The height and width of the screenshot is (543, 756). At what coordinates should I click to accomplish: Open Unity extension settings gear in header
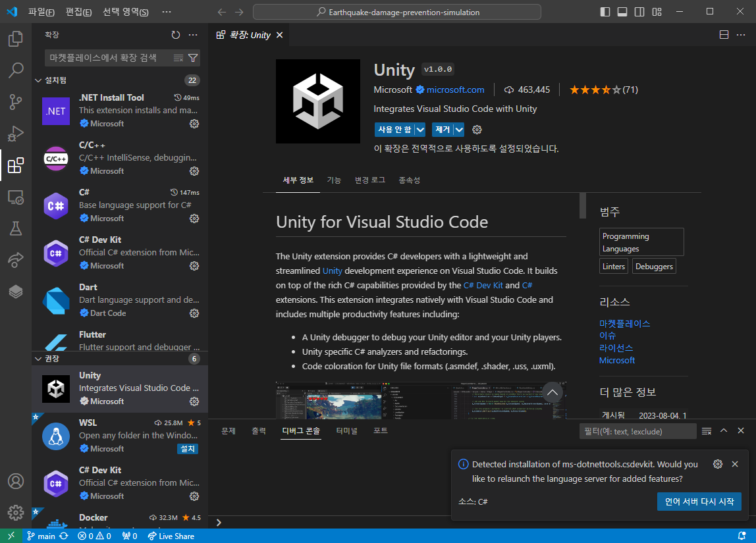pos(477,130)
